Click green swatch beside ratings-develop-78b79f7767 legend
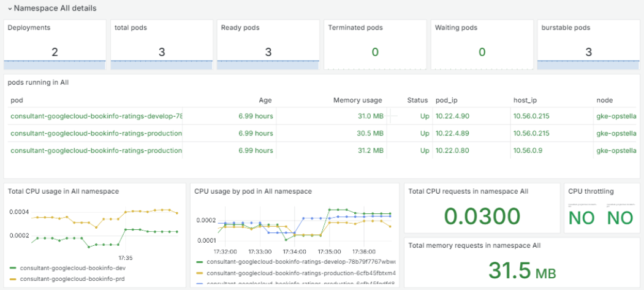 (x=200, y=262)
